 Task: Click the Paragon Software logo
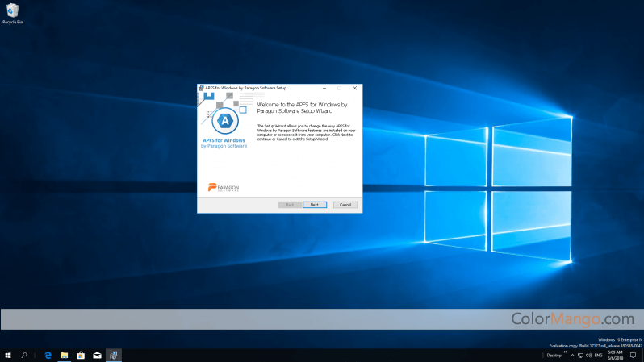(x=224, y=187)
